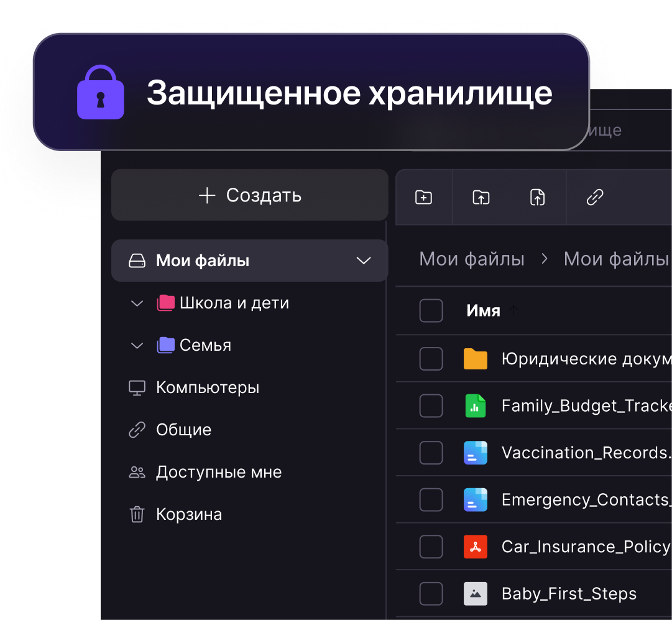Open the Корзина trash icon item
Image resolution: width=672 pixels, height=620 pixels.
(x=137, y=514)
